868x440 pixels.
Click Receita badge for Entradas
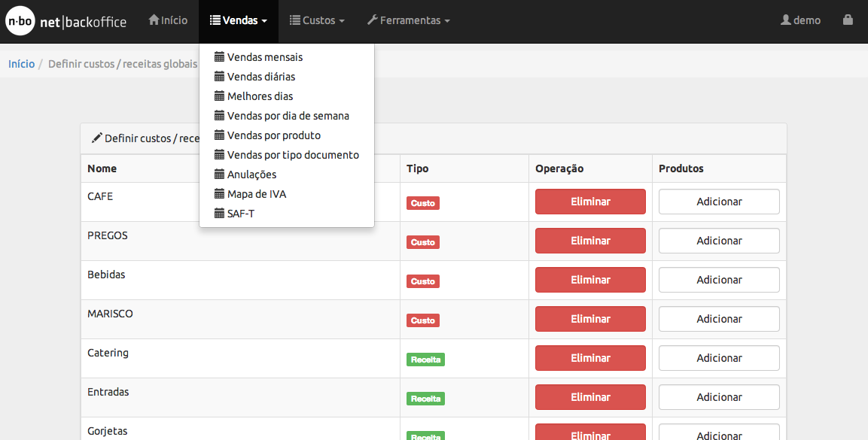click(425, 399)
